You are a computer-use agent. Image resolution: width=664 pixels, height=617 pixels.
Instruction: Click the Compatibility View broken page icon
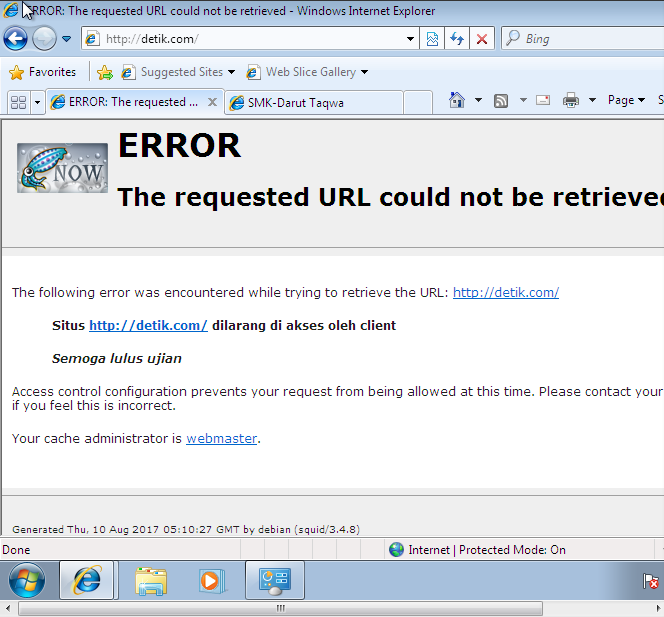click(x=432, y=39)
